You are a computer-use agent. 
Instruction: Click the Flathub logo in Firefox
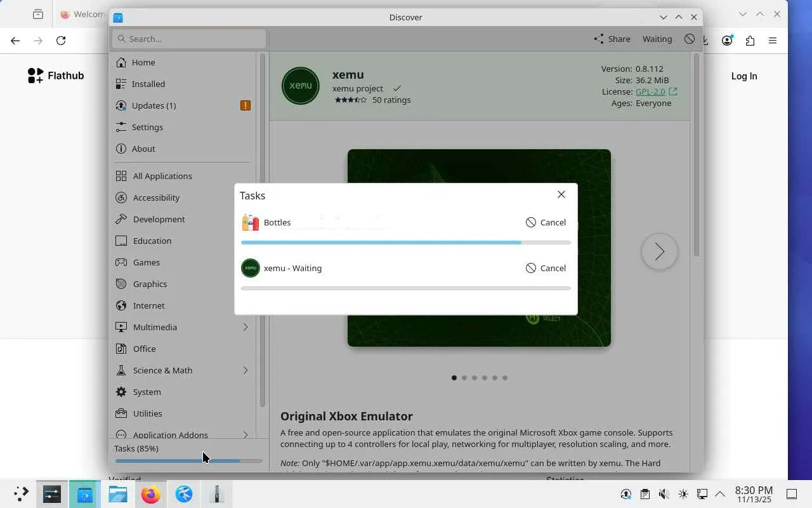pos(56,76)
